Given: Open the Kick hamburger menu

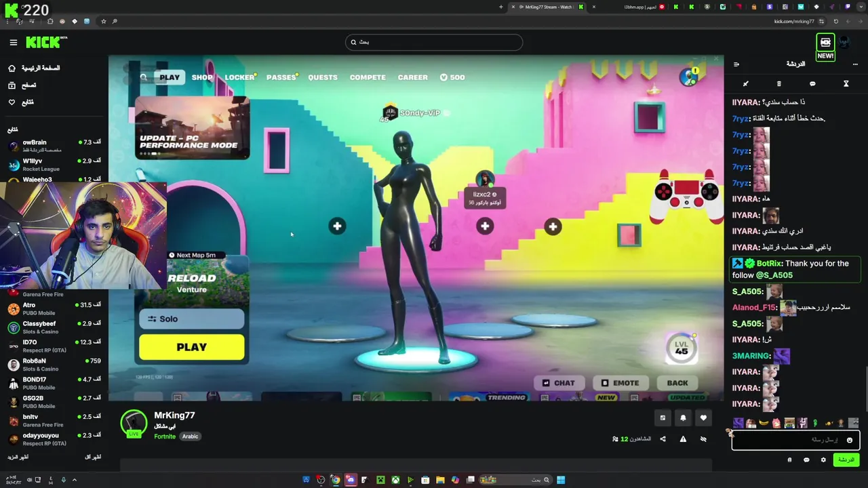Looking at the screenshot, I should coord(13,42).
